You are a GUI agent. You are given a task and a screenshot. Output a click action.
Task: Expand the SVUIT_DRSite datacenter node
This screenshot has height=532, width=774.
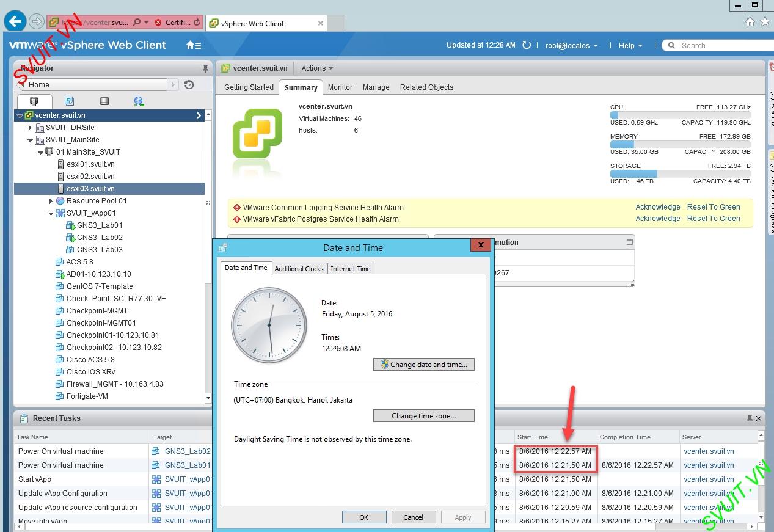pos(31,128)
